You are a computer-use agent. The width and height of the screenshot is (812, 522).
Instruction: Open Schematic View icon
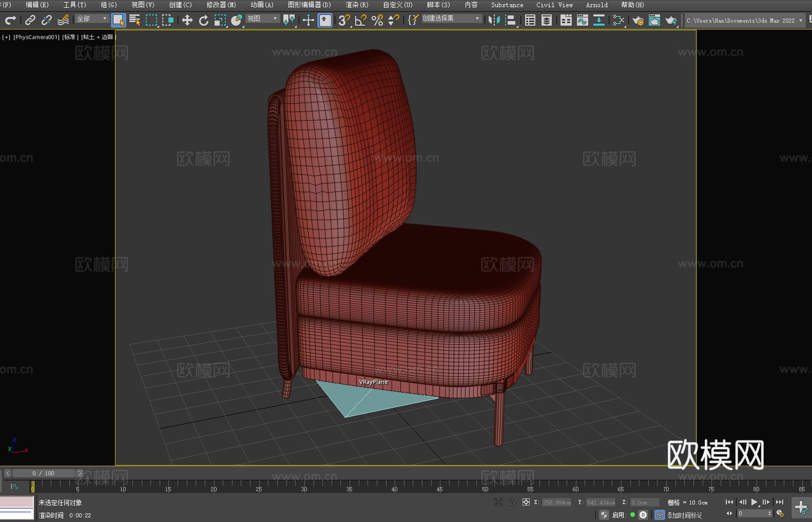coord(599,20)
